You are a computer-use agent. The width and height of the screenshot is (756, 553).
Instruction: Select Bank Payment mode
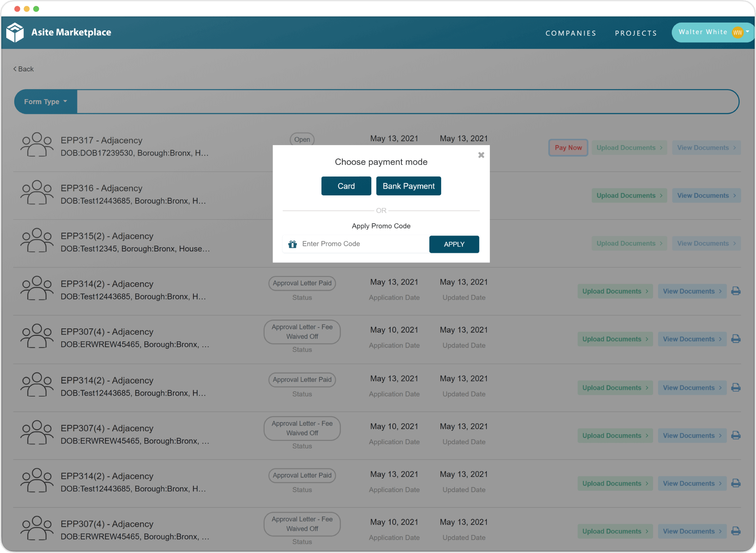(x=408, y=186)
